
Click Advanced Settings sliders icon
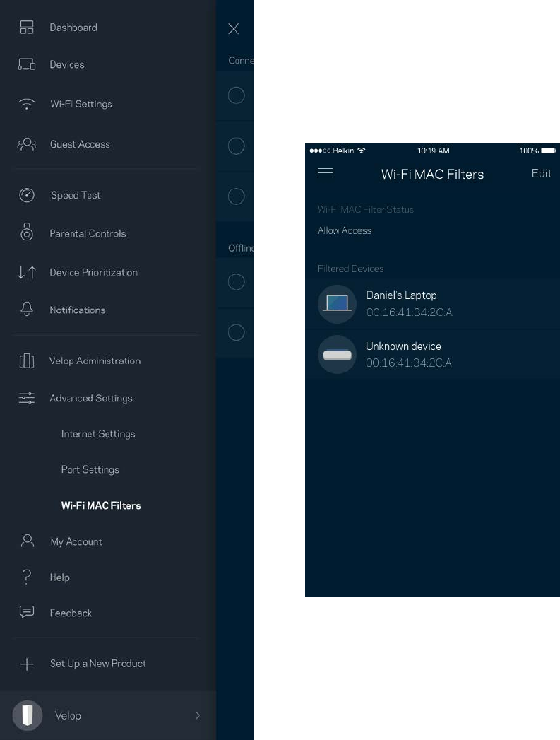27,398
